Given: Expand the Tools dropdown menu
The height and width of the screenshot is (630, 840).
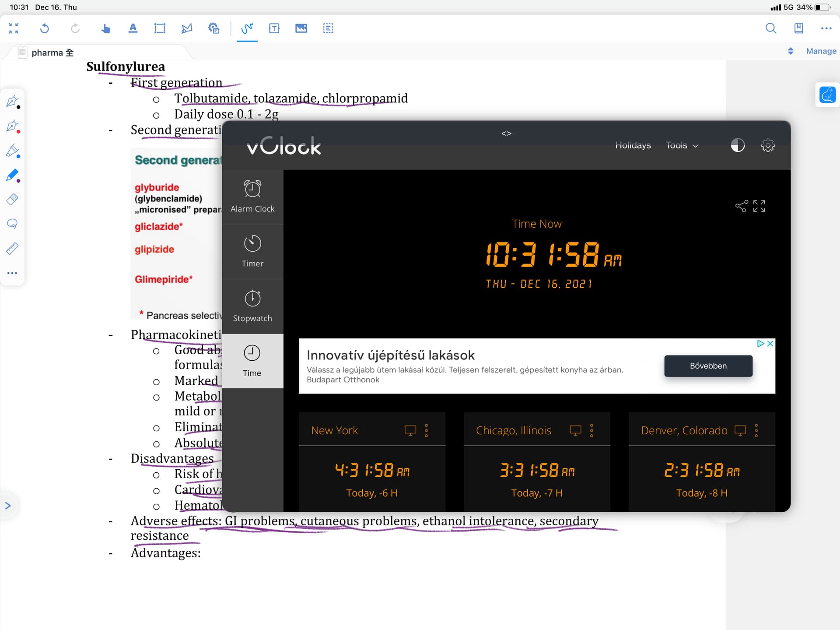Looking at the screenshot, I should (x=682, y=145).
